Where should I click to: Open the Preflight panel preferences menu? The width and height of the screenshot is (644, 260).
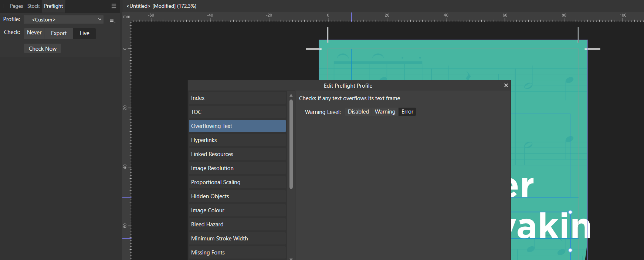point(114,6)
